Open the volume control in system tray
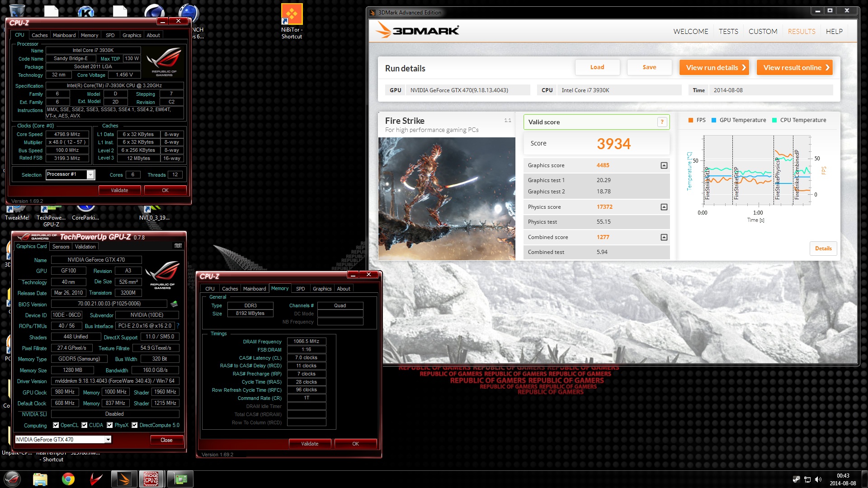Screen dimensions: 868x488 [818, 479]
